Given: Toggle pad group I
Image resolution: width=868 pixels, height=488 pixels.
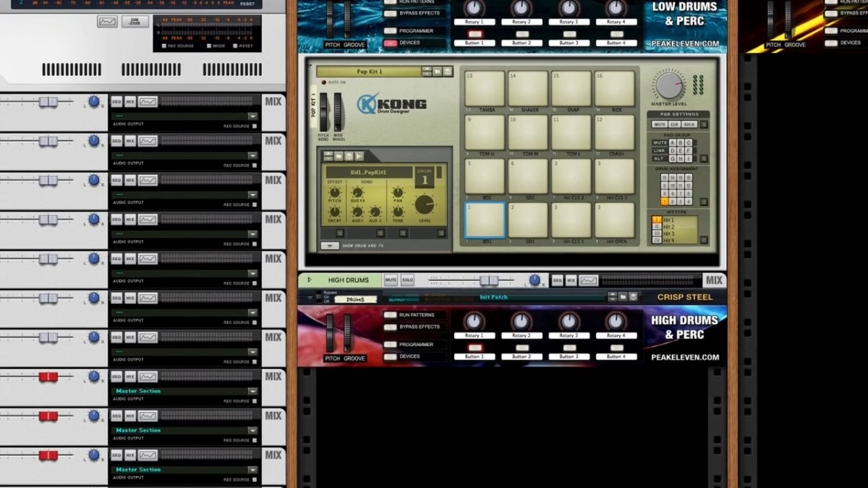Looking at the screenshot, I should tap(689, 158).
